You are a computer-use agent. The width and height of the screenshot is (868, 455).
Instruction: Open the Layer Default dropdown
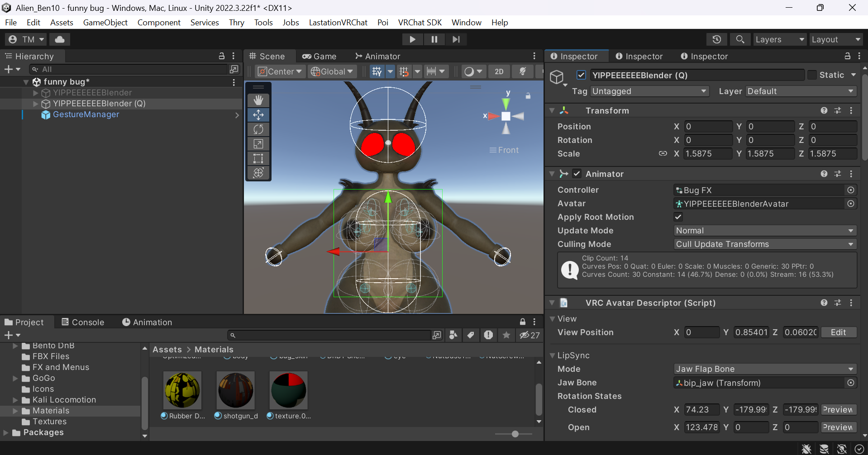(801, 91)
